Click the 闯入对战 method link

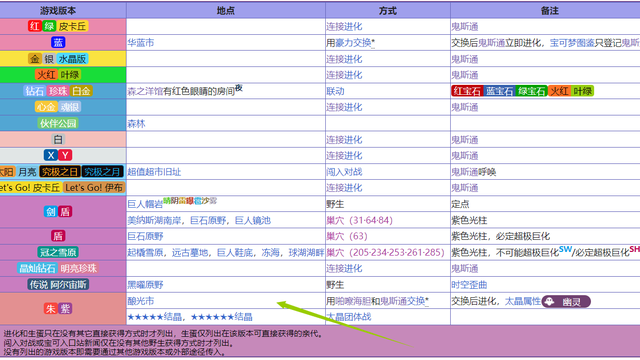tap(344, 172)
